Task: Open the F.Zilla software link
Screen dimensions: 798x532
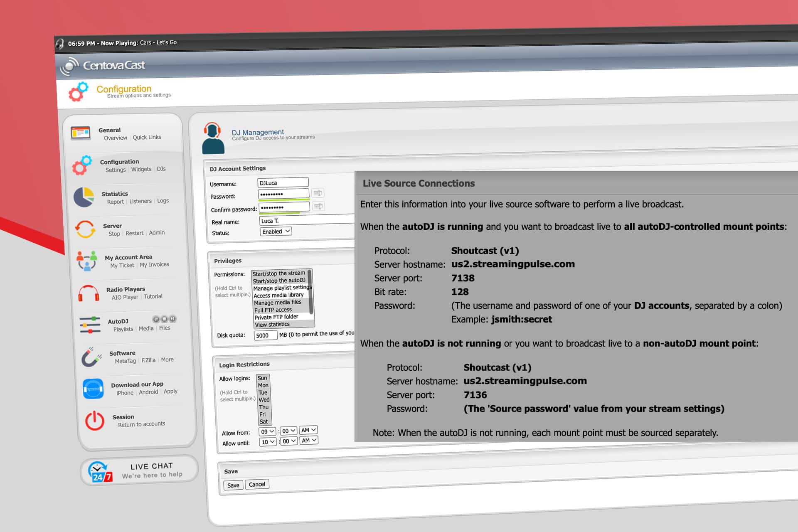Action: tap(148, 360)
